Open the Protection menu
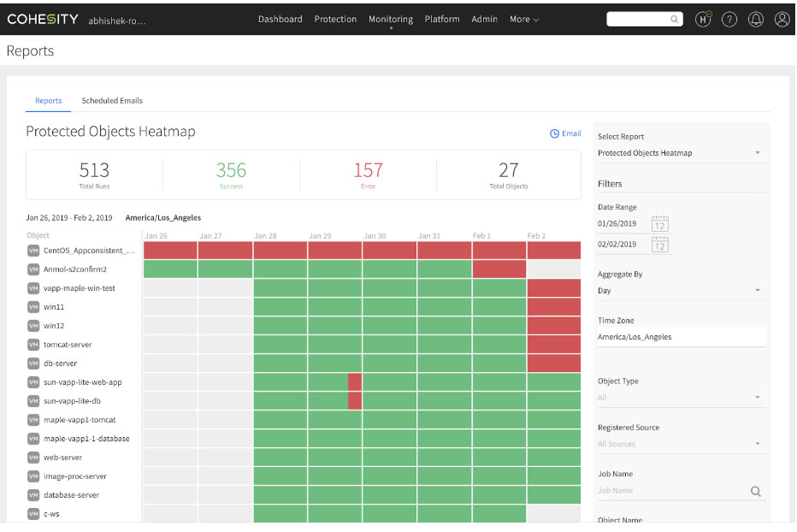Screen dimensions: 797x532 [x=335, y=19]
